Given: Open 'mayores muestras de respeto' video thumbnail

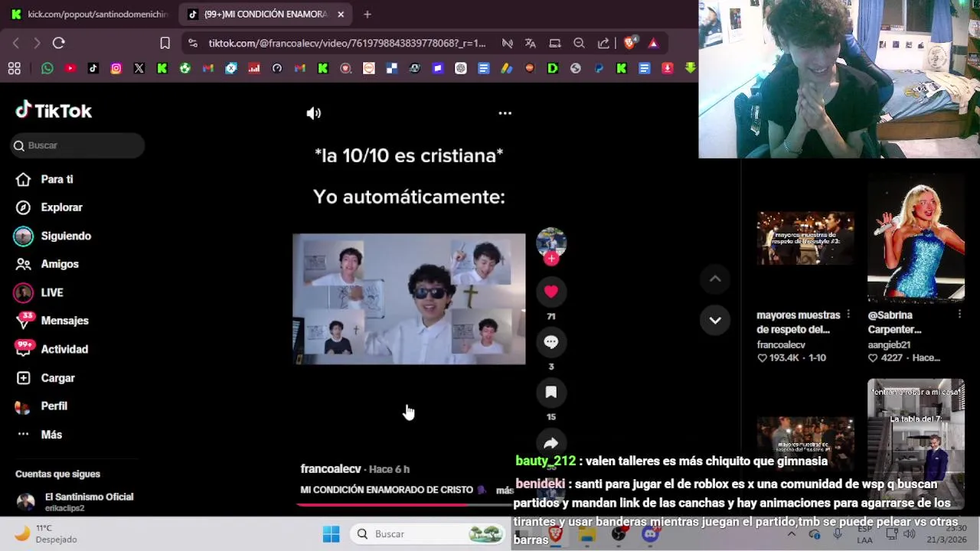Looking at the screenshot, I should click(x=805, y=239).
